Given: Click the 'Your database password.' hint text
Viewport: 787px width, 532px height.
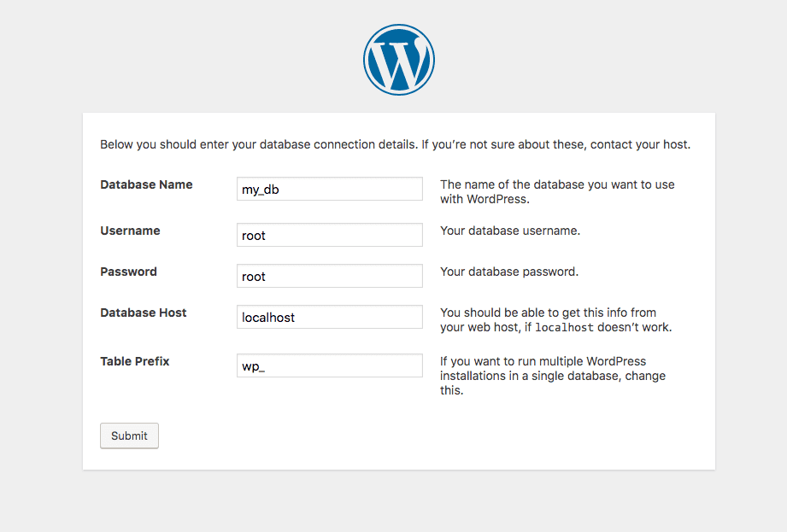Looking at the screenshot, I should coord(509,272).
